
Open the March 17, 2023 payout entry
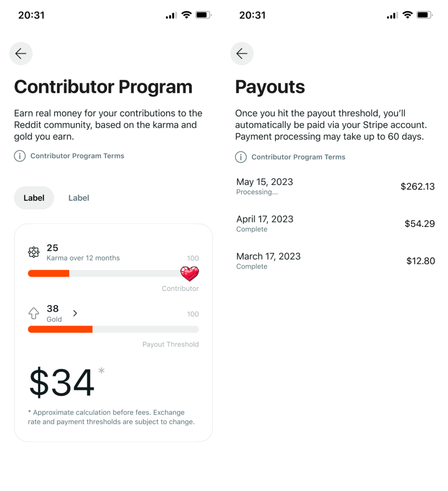click(x=335, y=261)
